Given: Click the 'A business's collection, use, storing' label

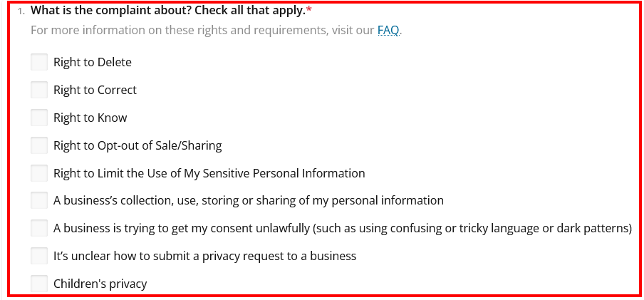Looking at the screenshot, I should click(x=249, y=201).
